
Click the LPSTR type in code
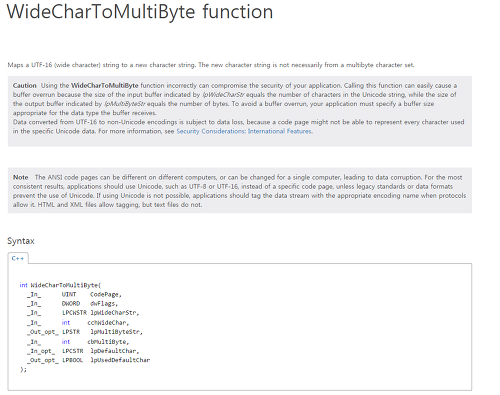click(71, 332)
